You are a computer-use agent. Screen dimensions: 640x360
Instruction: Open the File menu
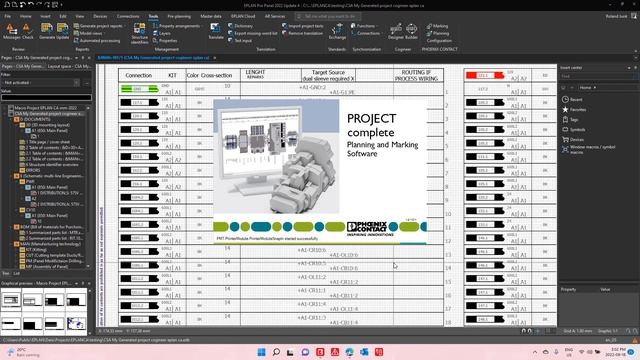click(8, 16)
